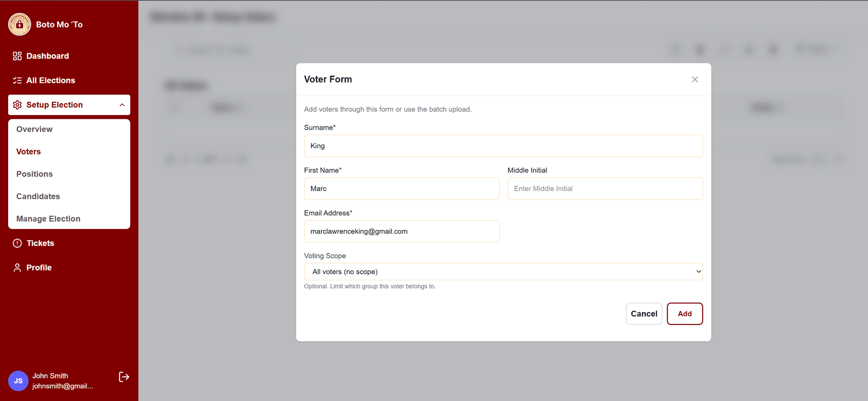Image resolution: width=868 pixels, height=401 pixels.
Task: Open the Overview submenu item
Action: (x=34, y=129)
